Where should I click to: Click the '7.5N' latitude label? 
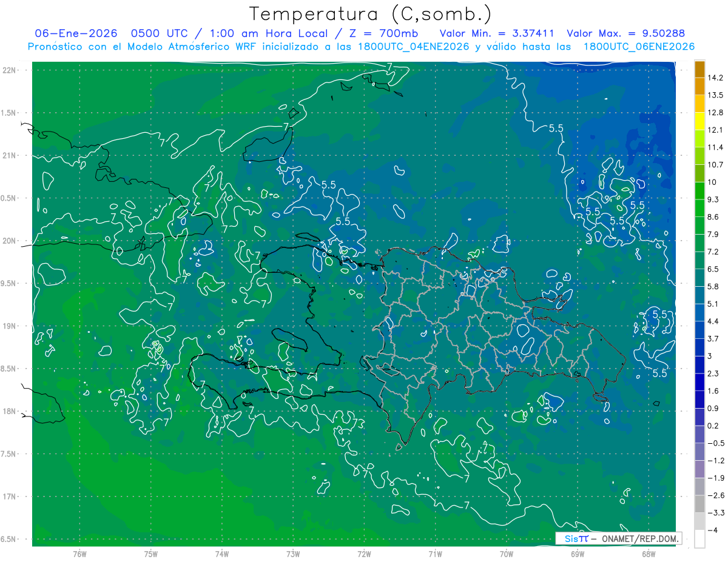(9, 454)
